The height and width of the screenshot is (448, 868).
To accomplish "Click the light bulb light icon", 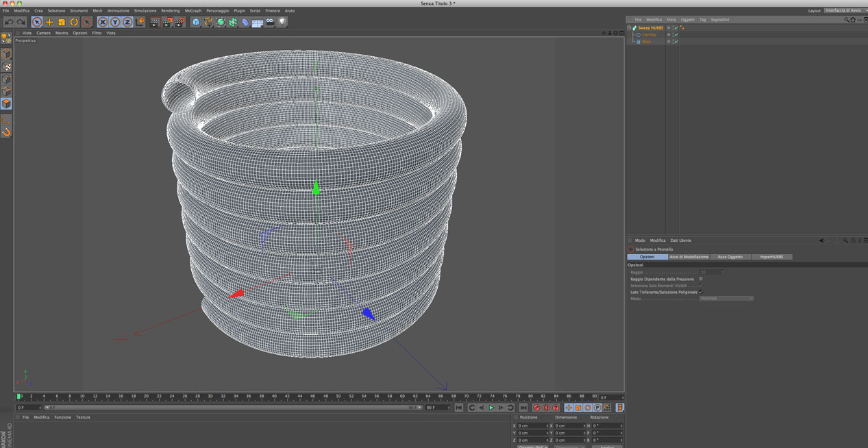I will pos(282,23).
